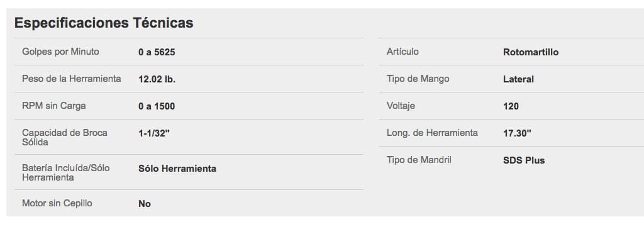The width and height of the screenshot is (644, 229).
Task: Select the Golpes por Minuto label
Action: [x=60, y=52]
